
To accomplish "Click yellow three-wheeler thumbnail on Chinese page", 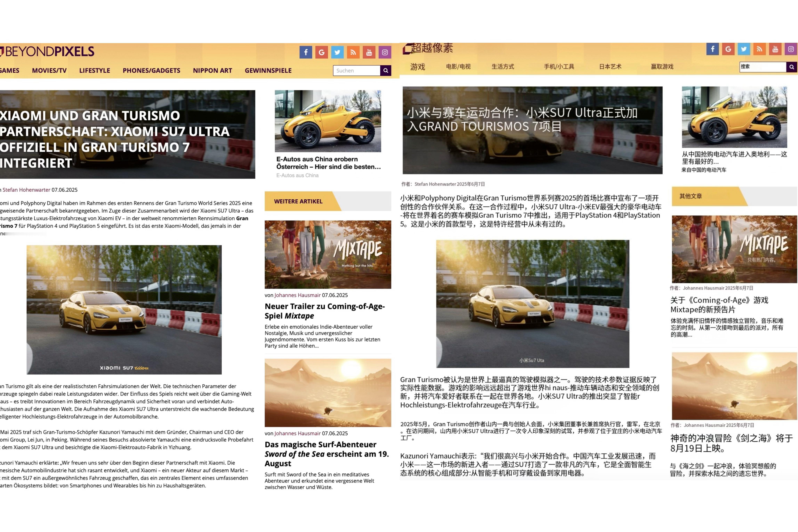I will [735, 117].
